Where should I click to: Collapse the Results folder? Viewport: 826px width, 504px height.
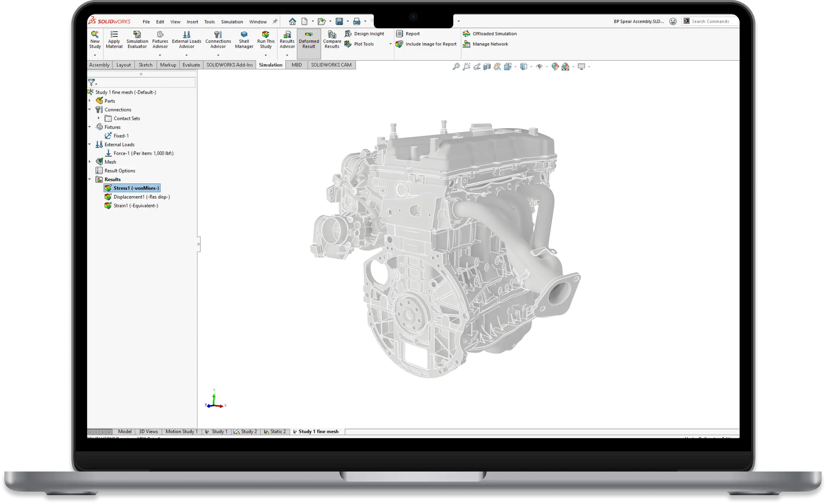tap(90, 179)
